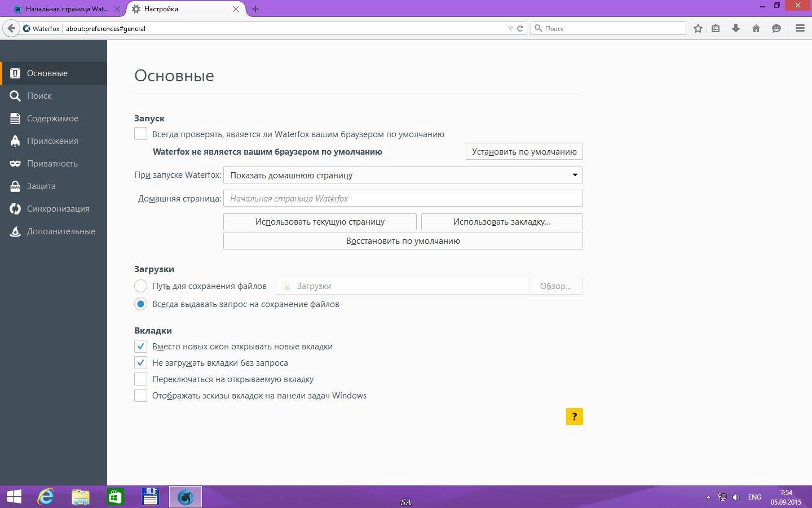Image resolution: width=812 pixels, height=508 pixels.
Task: Open the Защита settings category
Action: [54, 186]
